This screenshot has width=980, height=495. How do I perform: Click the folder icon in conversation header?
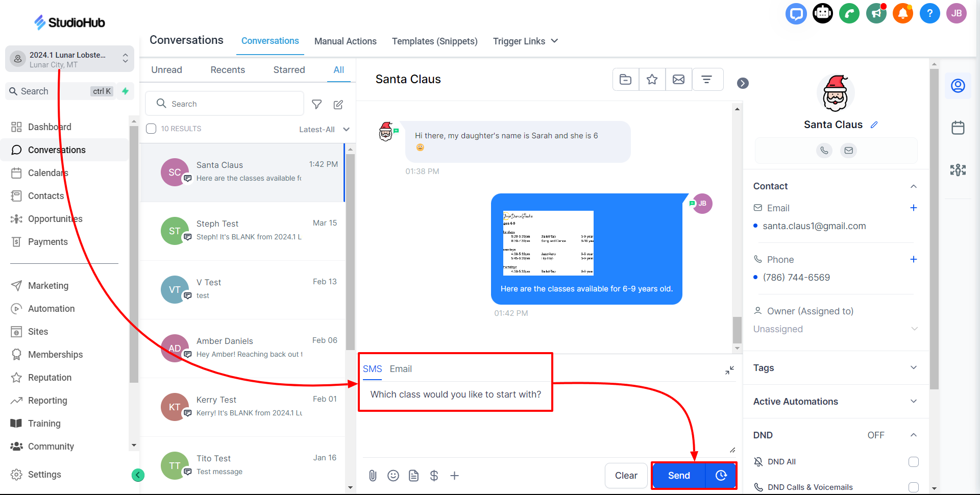pos(626,80)
